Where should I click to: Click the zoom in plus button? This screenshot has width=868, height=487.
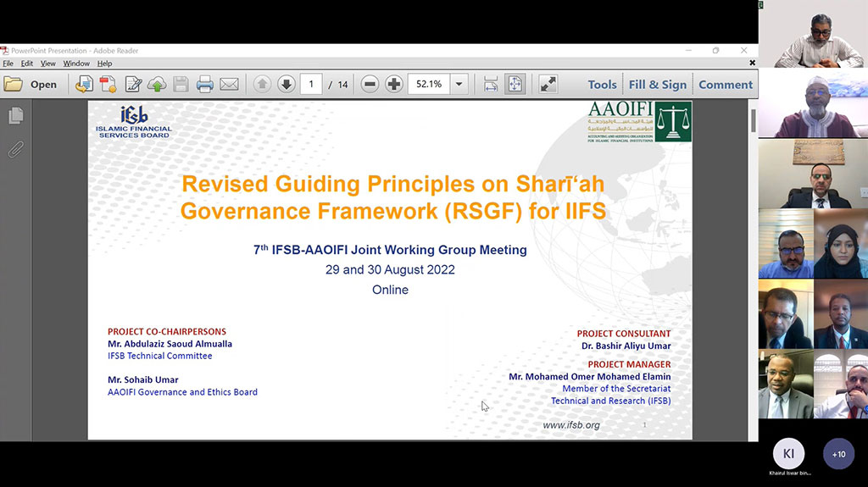click(394, 84)
